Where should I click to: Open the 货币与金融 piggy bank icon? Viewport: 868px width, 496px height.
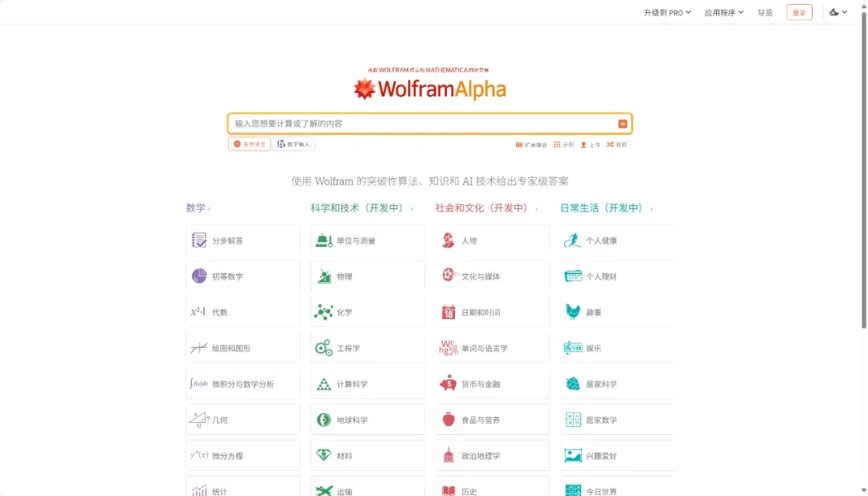point(448,383)
